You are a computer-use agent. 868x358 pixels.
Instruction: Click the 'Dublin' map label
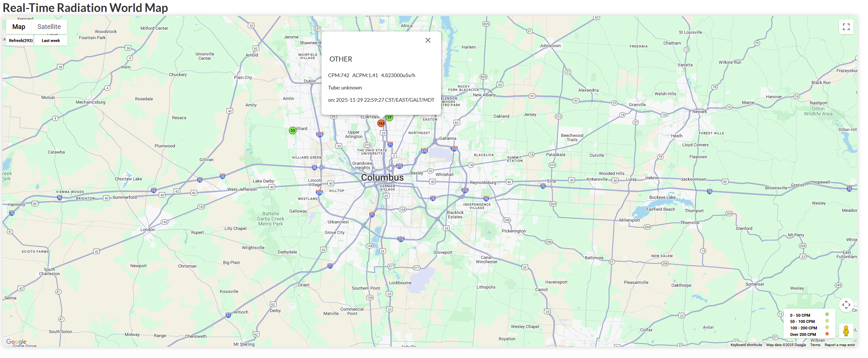pos(310,81)
